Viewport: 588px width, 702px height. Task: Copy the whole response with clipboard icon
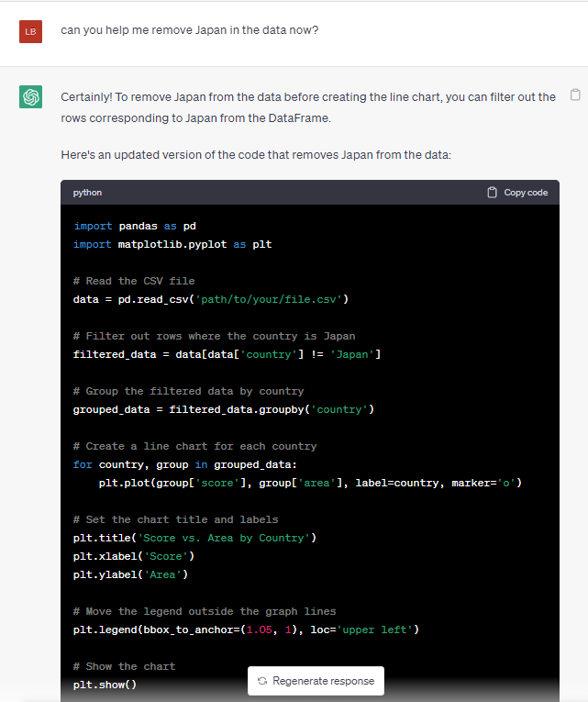tap(575, 95)
